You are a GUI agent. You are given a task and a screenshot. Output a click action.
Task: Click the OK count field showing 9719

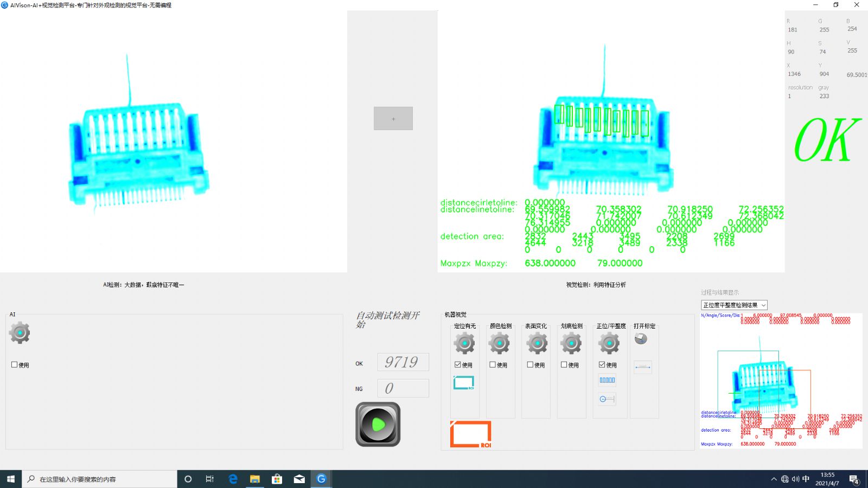pyautogui.click(x=403, y=362)
